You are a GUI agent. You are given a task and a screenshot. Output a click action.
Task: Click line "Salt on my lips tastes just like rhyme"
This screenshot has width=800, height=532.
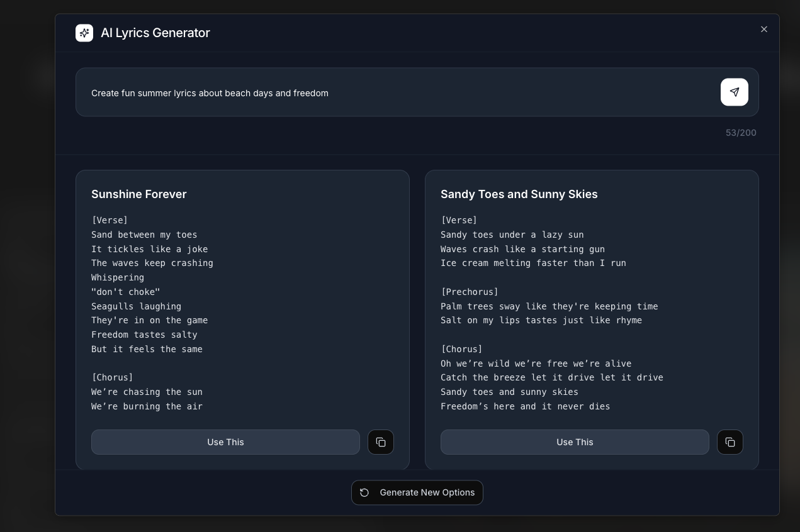(541, 320)
